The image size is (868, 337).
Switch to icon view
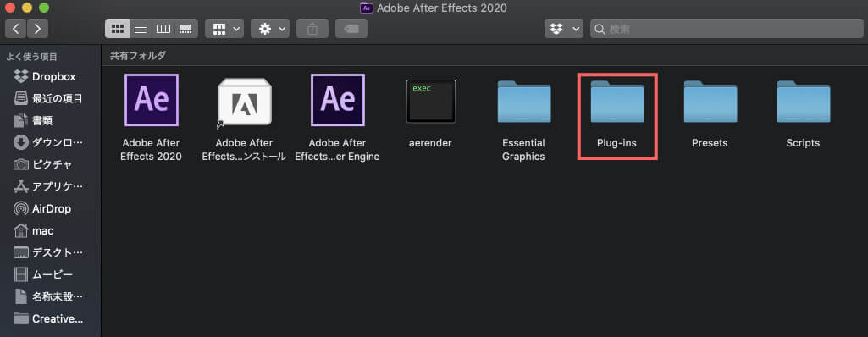tap(118, 29)
